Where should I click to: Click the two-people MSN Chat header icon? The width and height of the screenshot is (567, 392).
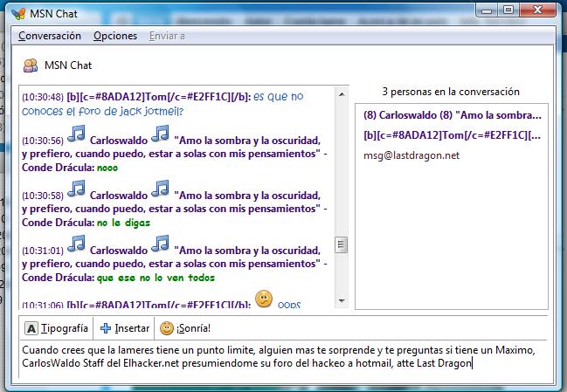31,65
